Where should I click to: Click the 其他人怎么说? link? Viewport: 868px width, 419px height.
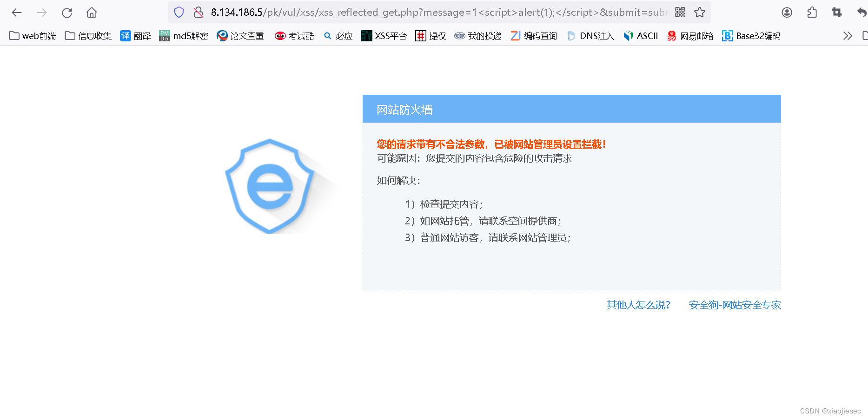pyautogui.click(x=638, y=305)
